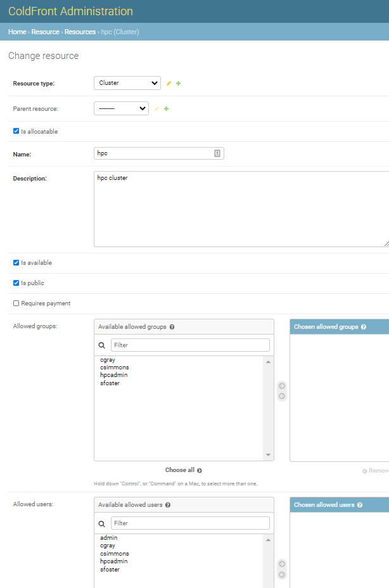Grab the Description textarea resize handle
The width and height of the screenshot is (389, 588).
click(386, 244)
